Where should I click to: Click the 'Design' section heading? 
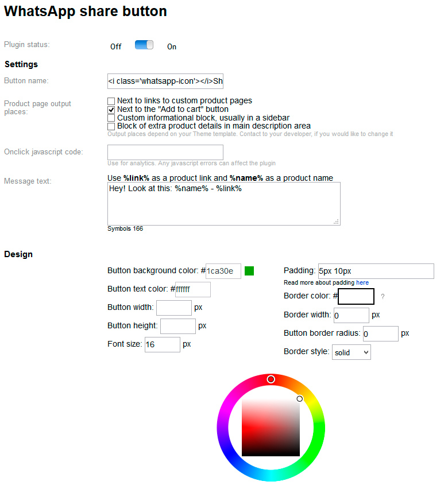click(x=18, y=254)
